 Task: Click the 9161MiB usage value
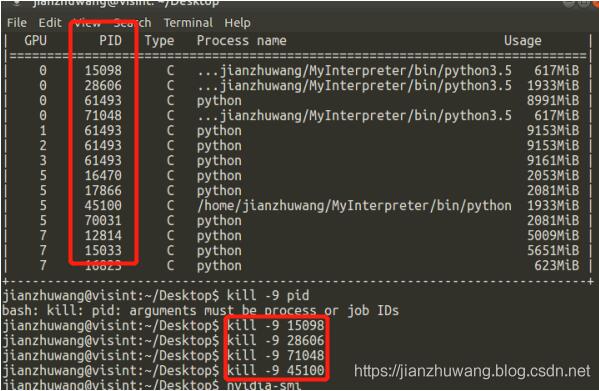pyautogui.click(x=553, y=160)
